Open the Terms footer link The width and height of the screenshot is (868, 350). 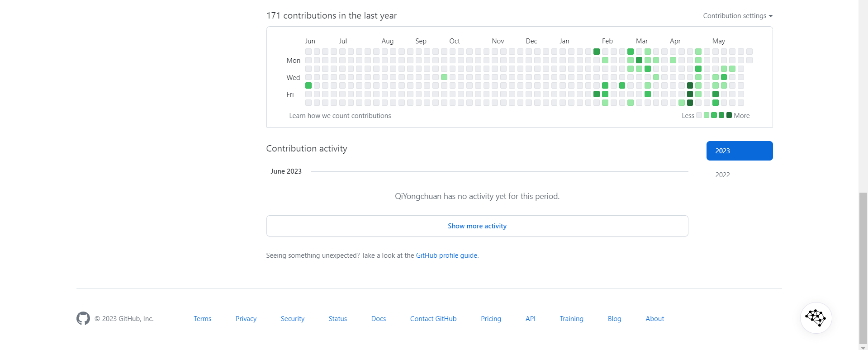203,319
